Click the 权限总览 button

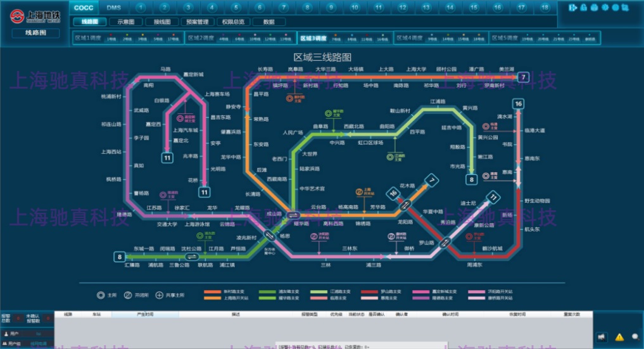coord(233,22)
